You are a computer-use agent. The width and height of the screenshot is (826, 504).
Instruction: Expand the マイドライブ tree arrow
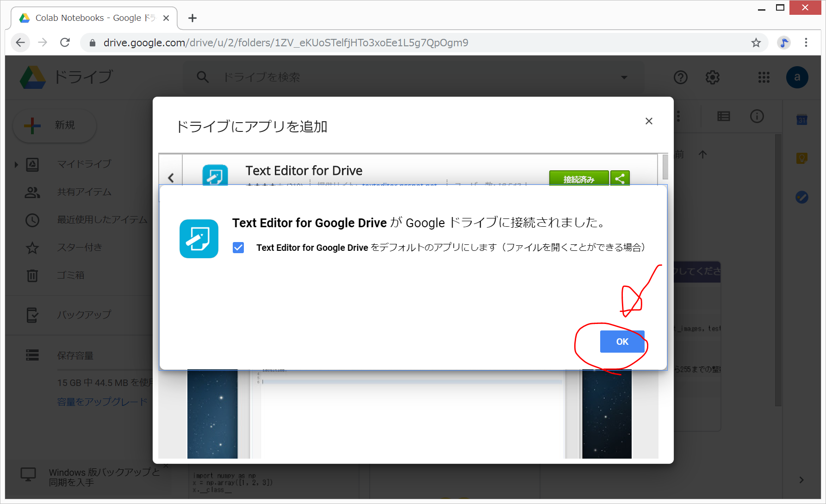[16, 164]
